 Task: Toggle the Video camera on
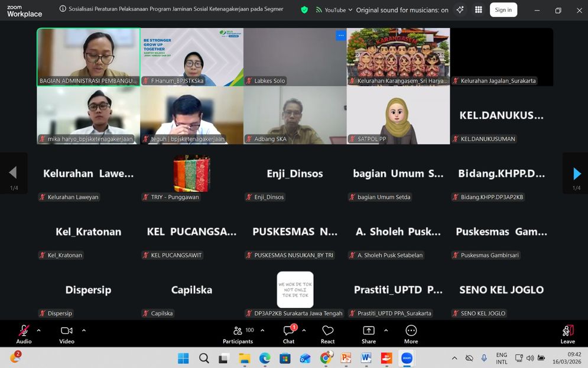66,334
